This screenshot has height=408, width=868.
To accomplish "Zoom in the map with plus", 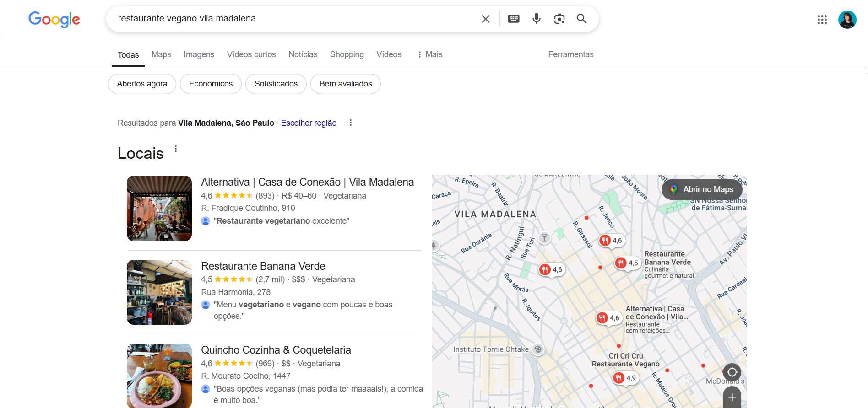I will click(732, 397).
